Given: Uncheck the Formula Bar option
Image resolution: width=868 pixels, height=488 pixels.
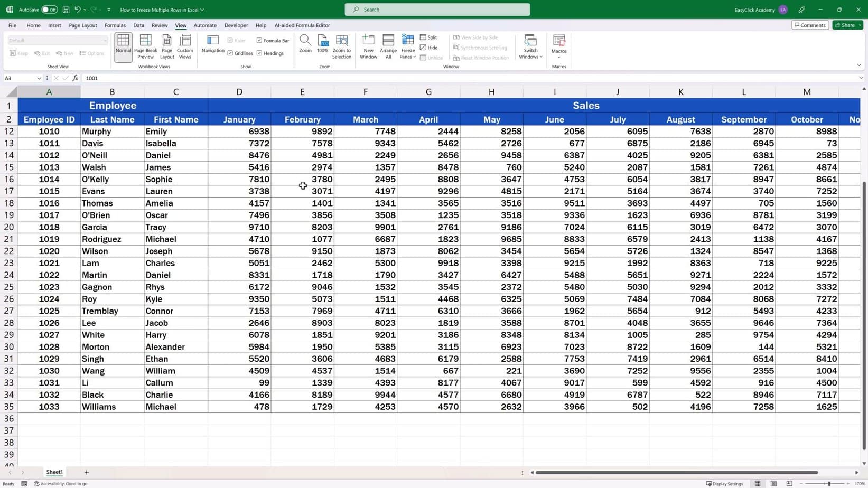Looking at the screenshot, I should tap(259, 40).
